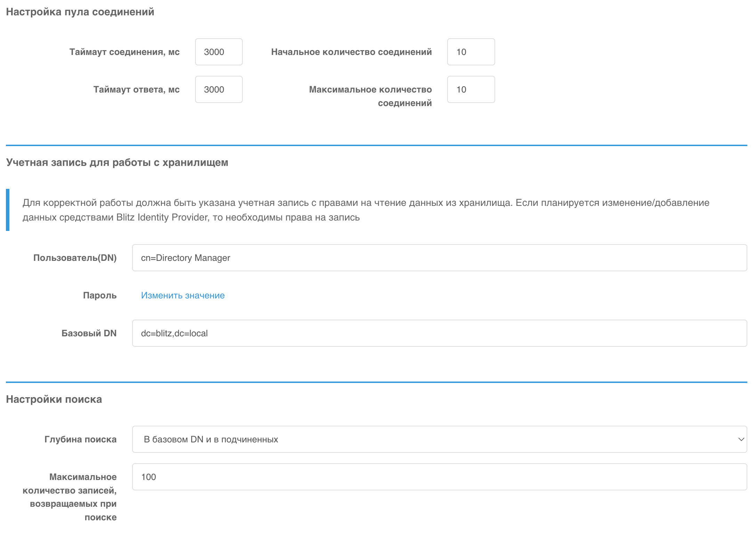This screenshot has width=756, height=537.
Task: Click the initial connection count input
Action: click(x=471, y=52)
